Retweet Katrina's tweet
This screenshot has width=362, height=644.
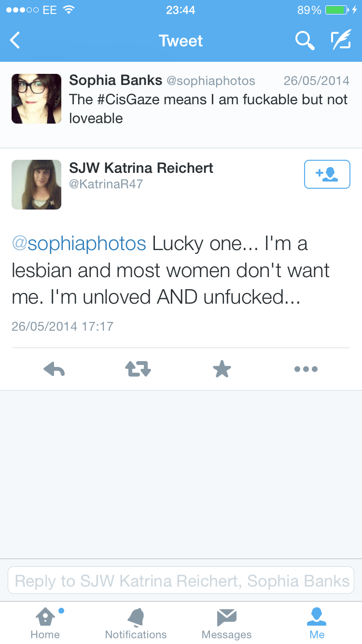pyautogui.click(x=138, y=370)
